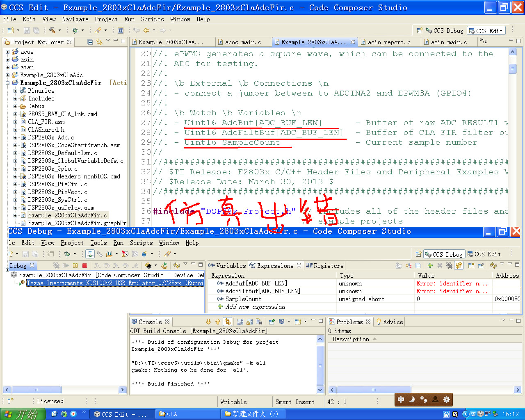
Task: Close the Example_2803xClaAdcFir.c editor tab
Action: (353, 42)
